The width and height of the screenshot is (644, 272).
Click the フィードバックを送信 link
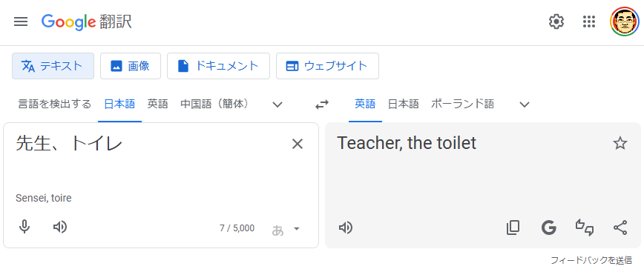coord(591,260)
